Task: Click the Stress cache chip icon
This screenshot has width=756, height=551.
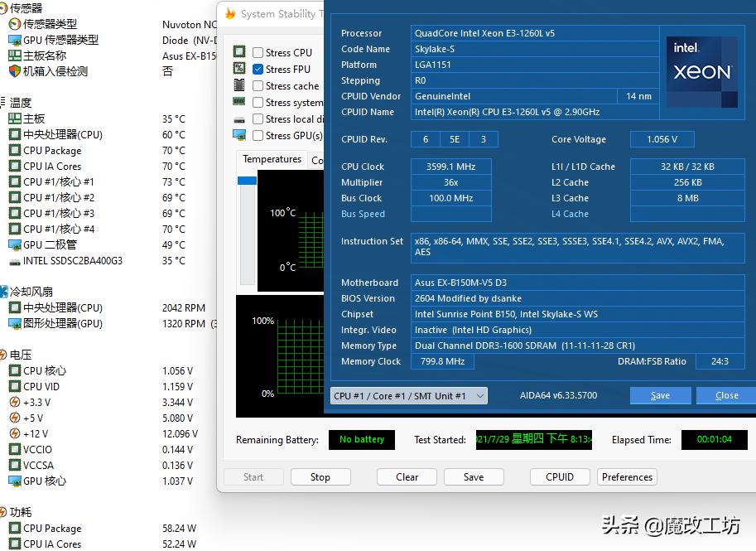Action: click(239, 85)
